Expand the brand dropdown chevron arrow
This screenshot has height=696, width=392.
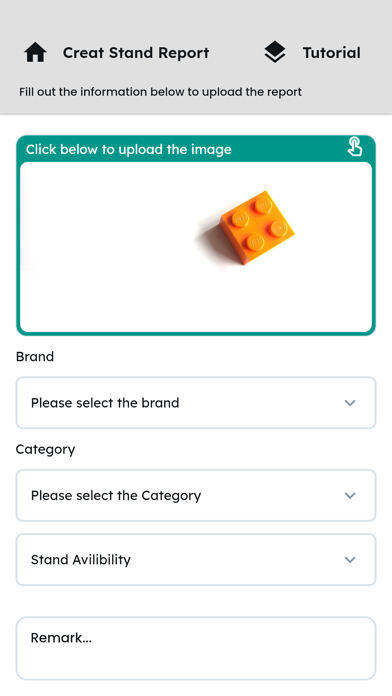[350, 403]
